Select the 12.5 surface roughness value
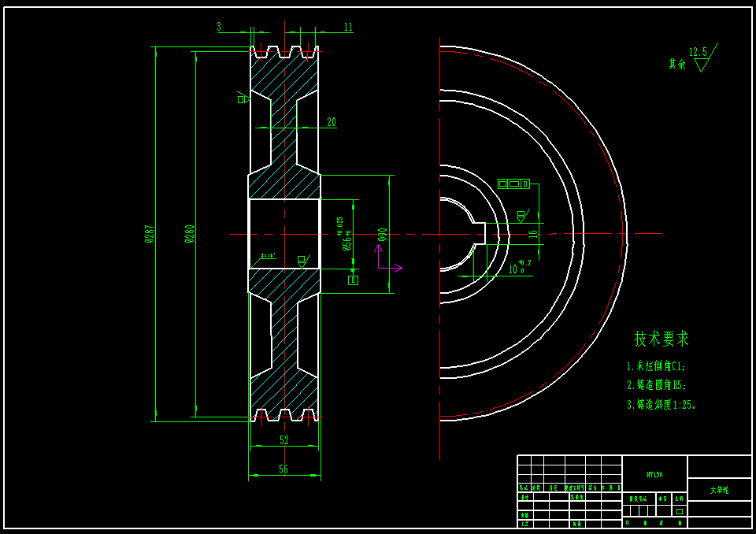The width and height of the screenshot is (756, 534). 698,52
